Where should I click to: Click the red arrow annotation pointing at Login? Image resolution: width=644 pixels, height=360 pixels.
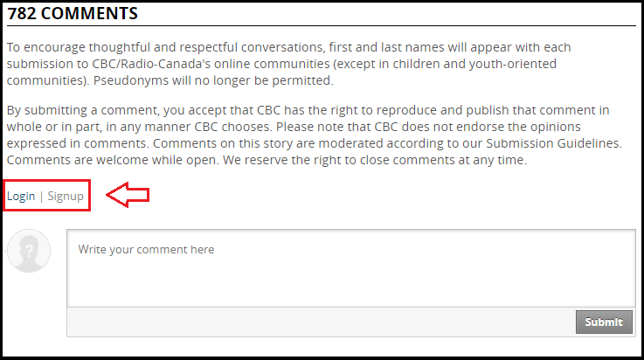128,195
